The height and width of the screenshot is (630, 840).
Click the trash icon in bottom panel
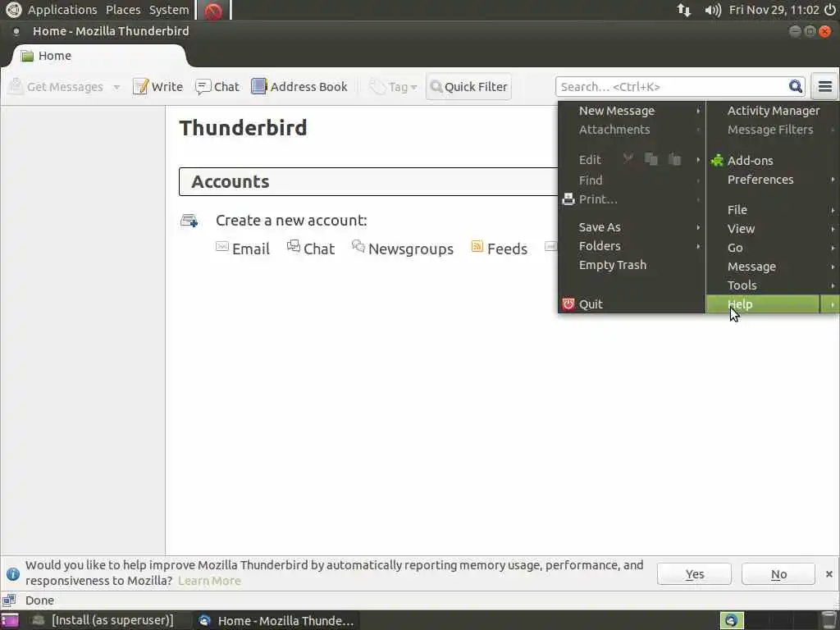[x=829, y=620]
